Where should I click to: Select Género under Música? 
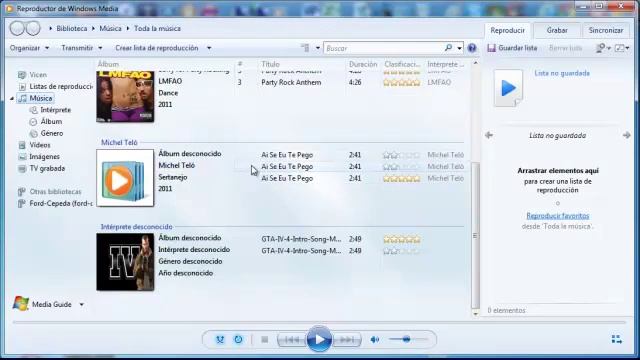pyautogui.click(x=52, y=133)
